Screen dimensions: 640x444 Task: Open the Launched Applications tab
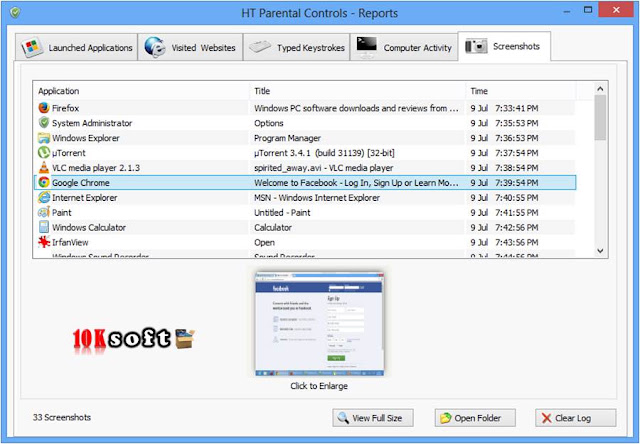(77, 47)
